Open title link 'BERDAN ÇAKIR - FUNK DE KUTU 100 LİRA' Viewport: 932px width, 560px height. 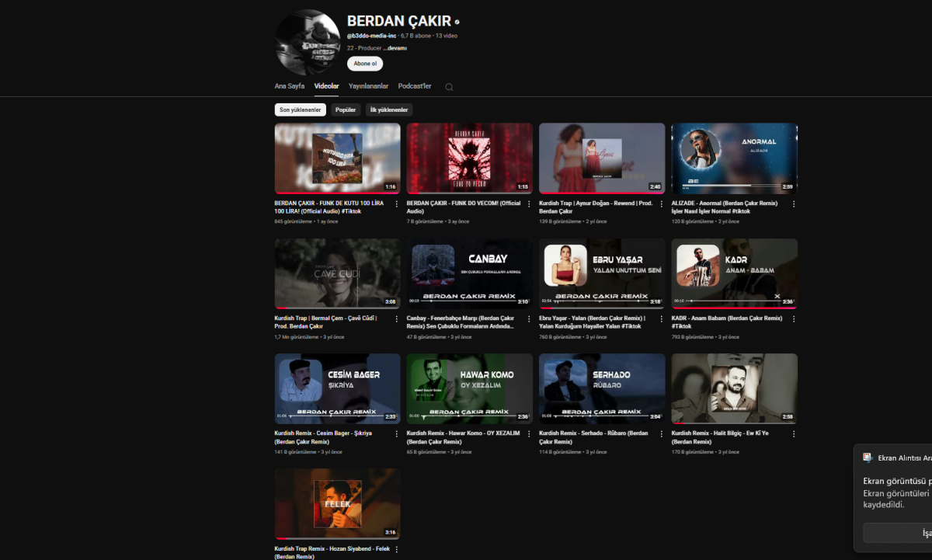coord(329,207)
